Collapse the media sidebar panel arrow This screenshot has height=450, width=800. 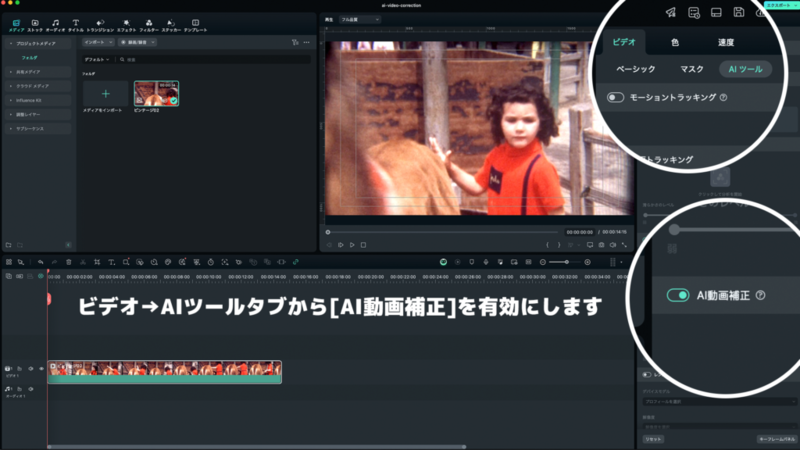pos(68,245)
